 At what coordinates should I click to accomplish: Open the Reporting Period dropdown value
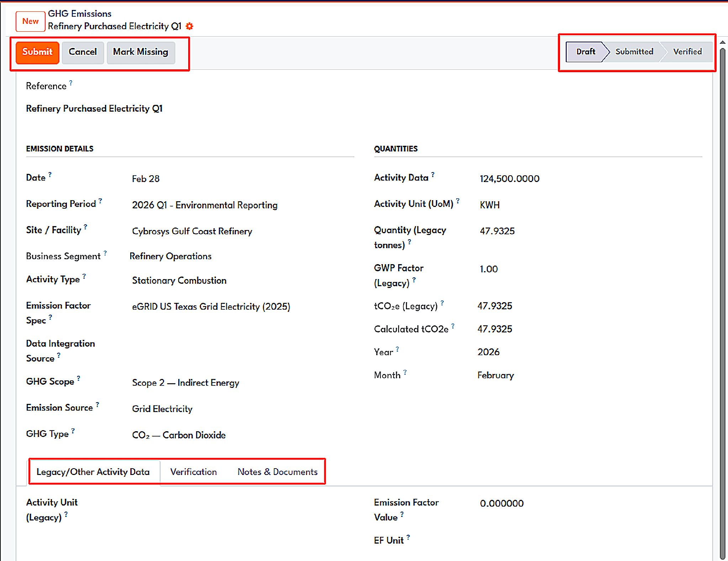coord(205,205)
